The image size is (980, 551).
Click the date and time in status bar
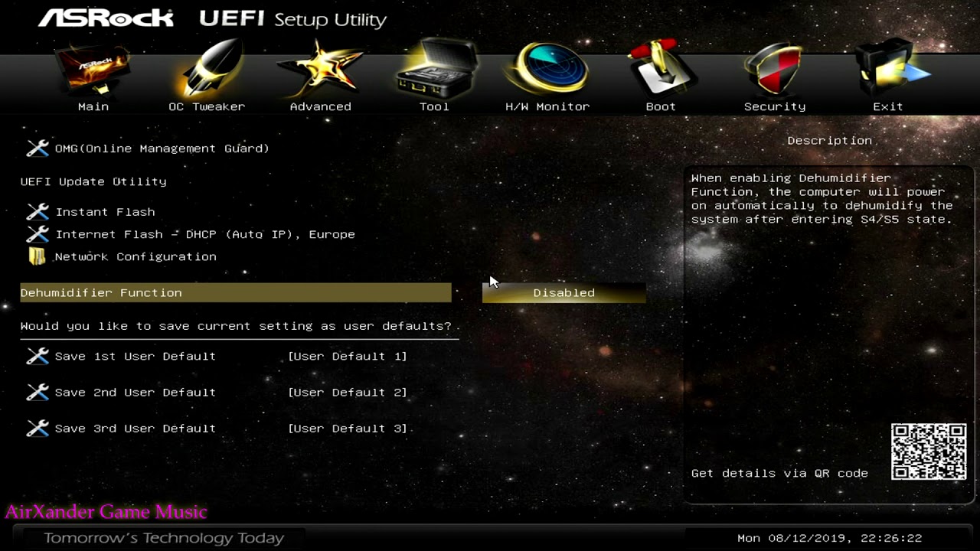829,538
